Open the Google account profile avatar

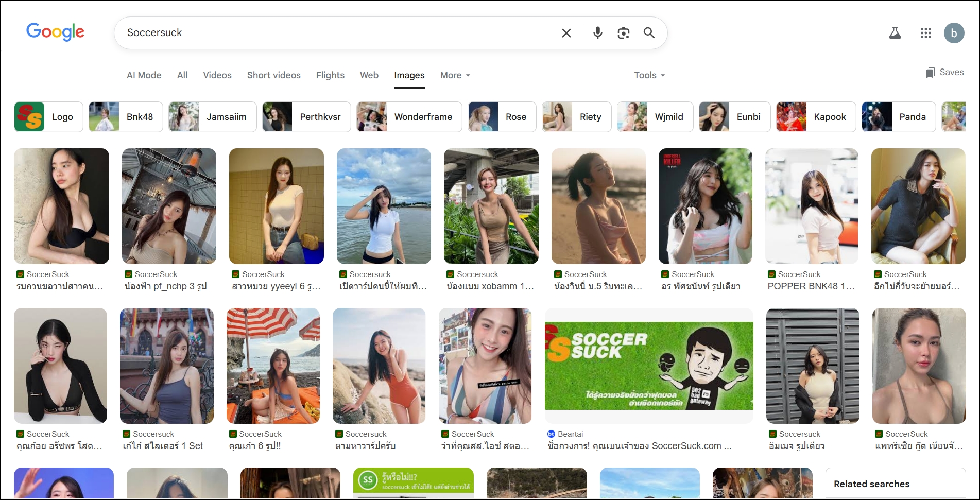click(954, 33)
